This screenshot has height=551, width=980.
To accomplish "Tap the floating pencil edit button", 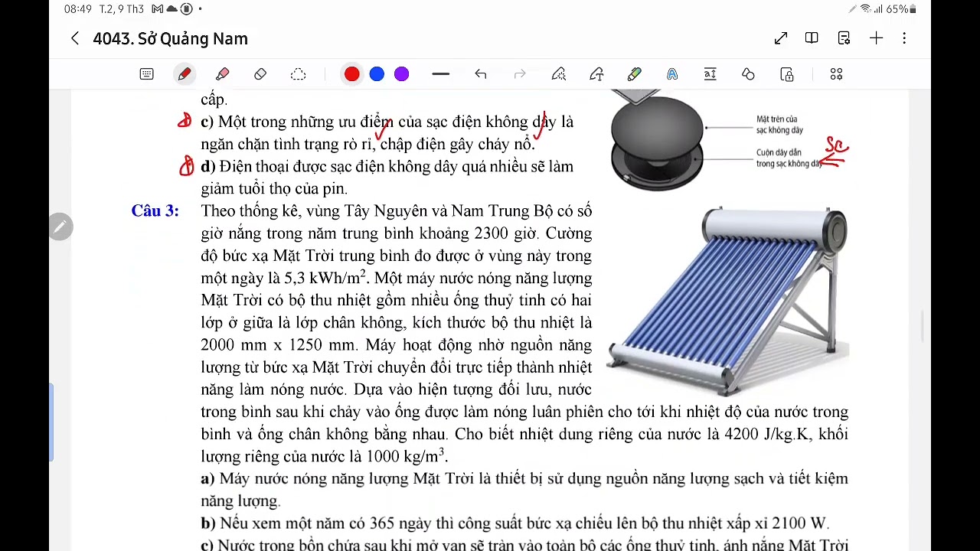I will (60, 227).
